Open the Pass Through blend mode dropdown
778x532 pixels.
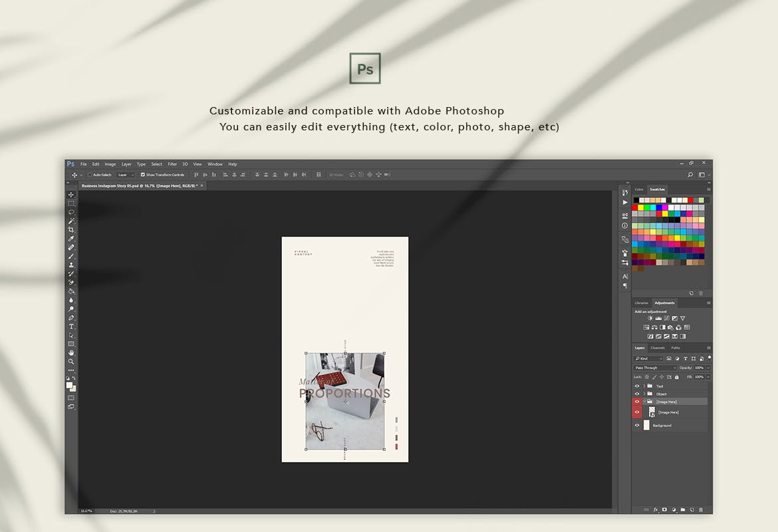pos(655,368)
